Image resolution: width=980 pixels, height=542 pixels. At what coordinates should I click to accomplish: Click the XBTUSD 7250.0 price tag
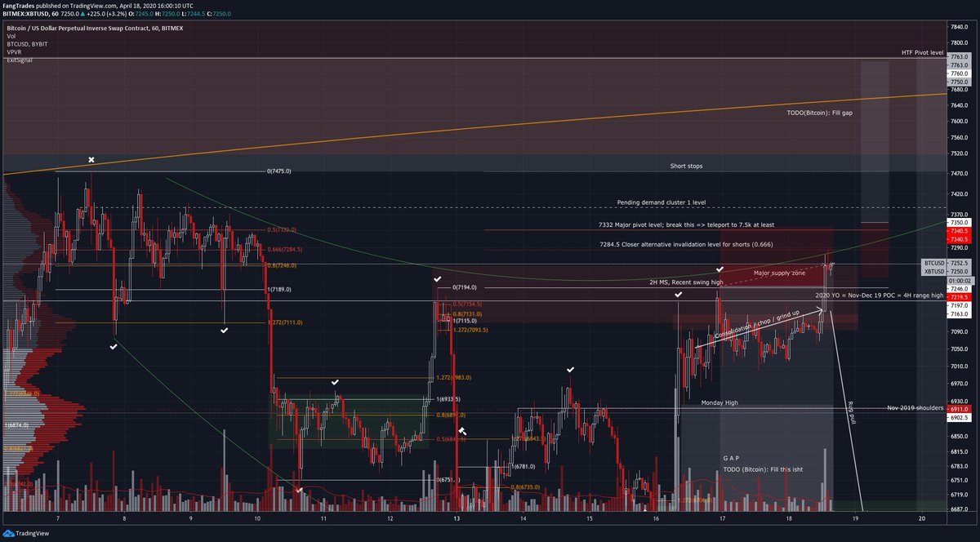point(947,271)
